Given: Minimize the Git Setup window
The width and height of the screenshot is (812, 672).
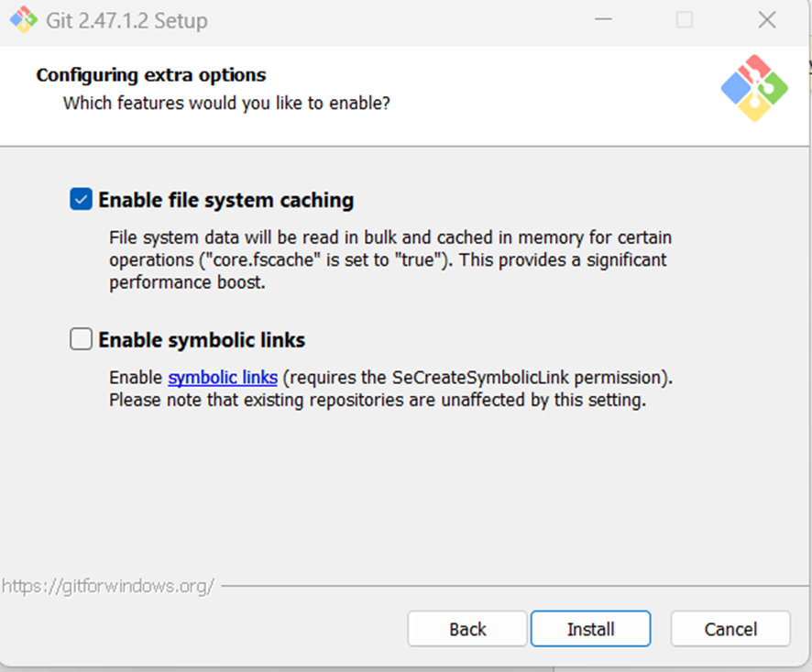Looking at the screenshot, I should coord(603,20).
